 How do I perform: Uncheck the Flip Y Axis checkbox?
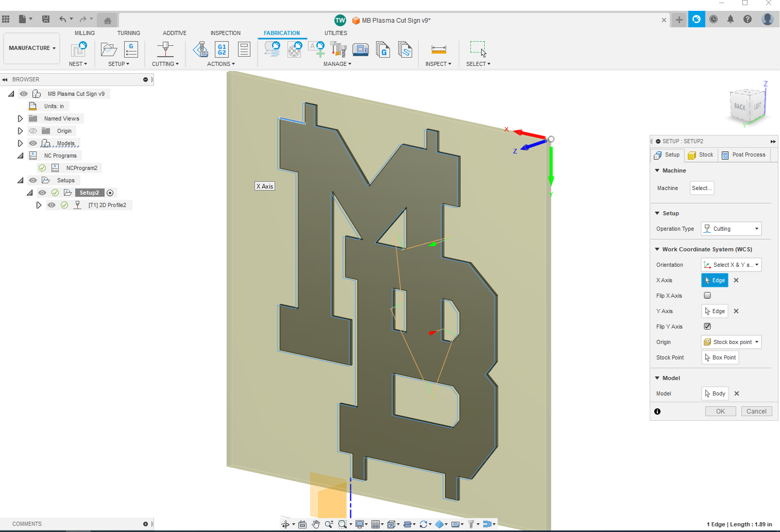pos(707,327)
